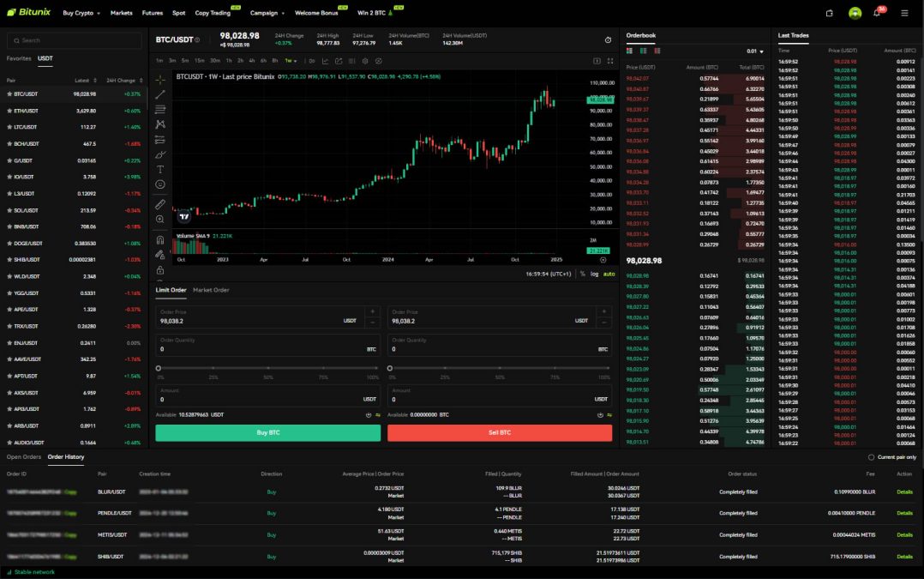Switch chart to fullscreen mode

click(x=610, y=61)
